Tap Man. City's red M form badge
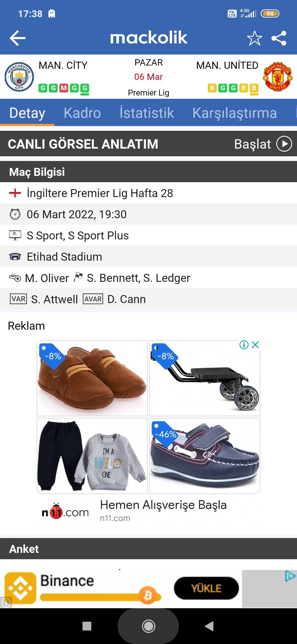297x644 pixels. 64,88
